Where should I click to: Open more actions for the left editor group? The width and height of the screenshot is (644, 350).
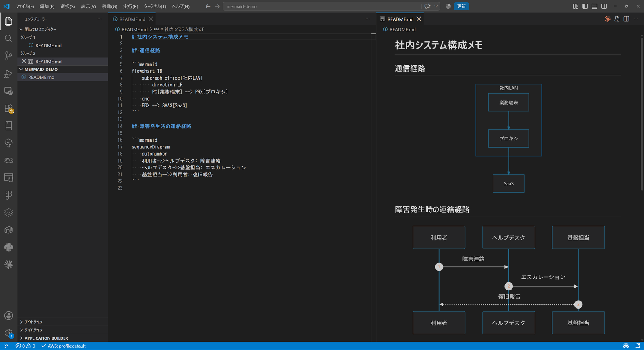(x=367, y=19)
